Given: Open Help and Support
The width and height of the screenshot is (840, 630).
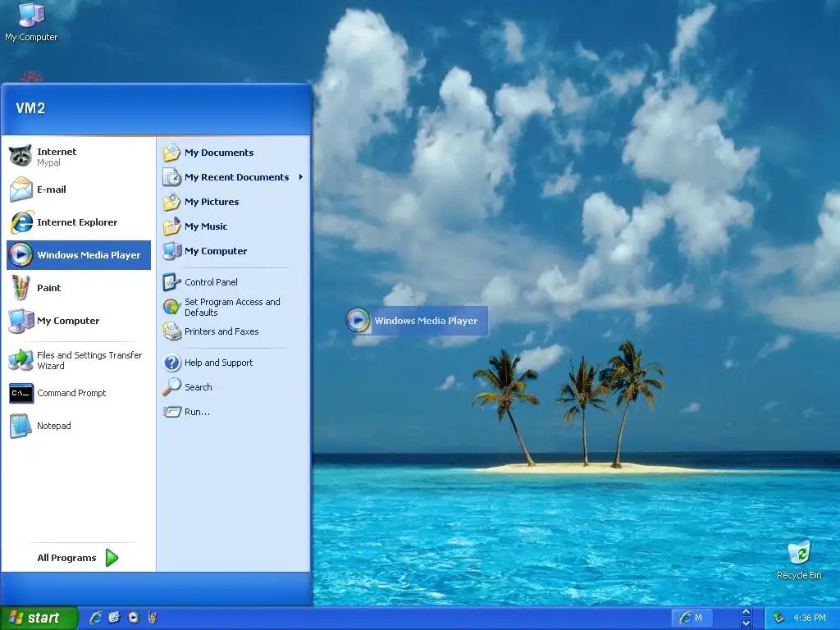Looking at the screenshot, I should (233, 363).
